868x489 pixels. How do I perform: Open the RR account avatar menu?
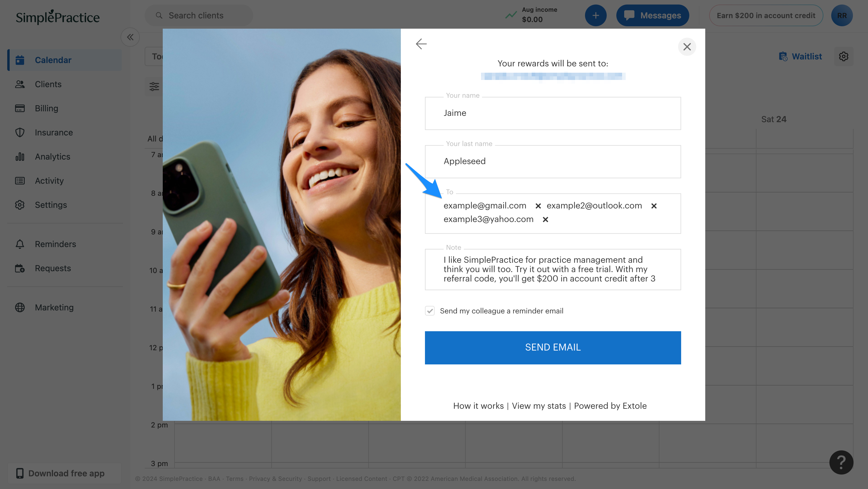[841, 15]
